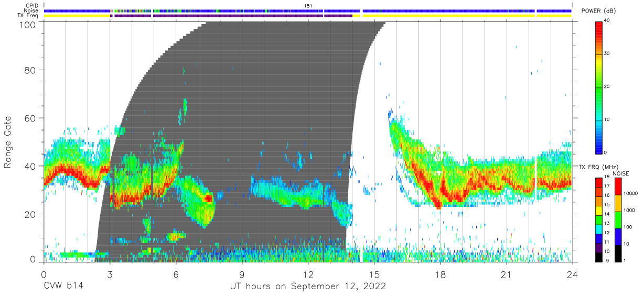
Task: Click the 'CPID' row label
Action: [32, 6]
